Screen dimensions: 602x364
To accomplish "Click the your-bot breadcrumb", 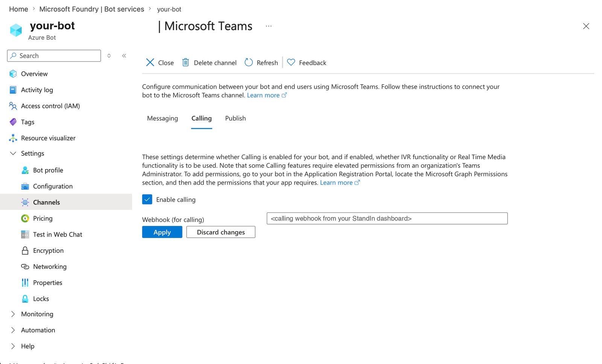I will tap(169, 9).
